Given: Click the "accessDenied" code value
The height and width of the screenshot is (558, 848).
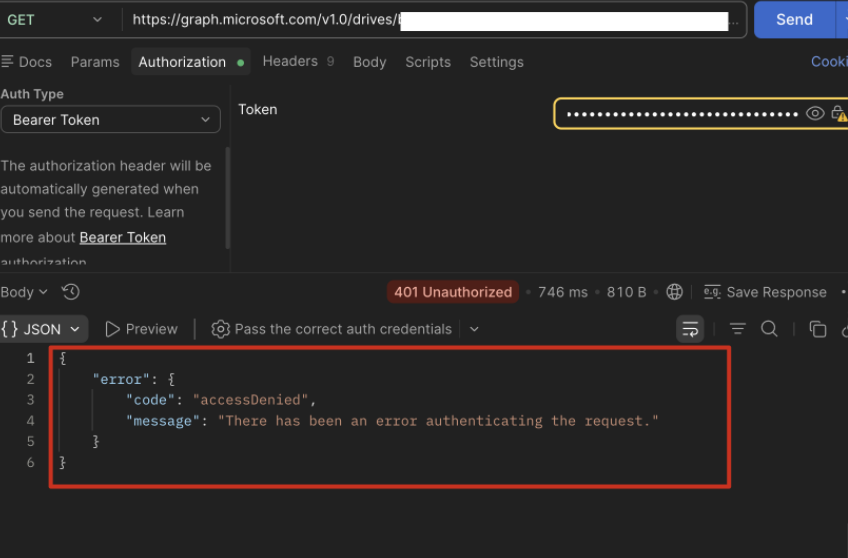Looking at the screenshot, I should click(250, 400).
